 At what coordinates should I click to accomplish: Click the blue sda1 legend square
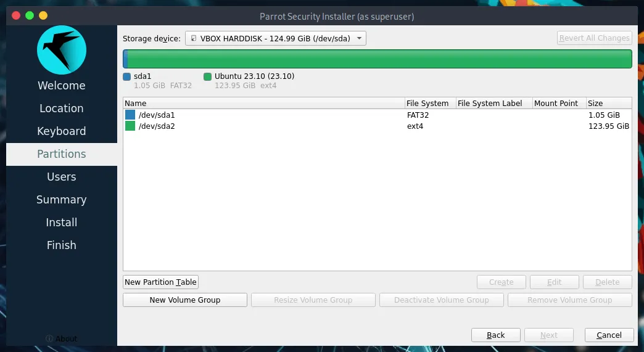(127, 76)
